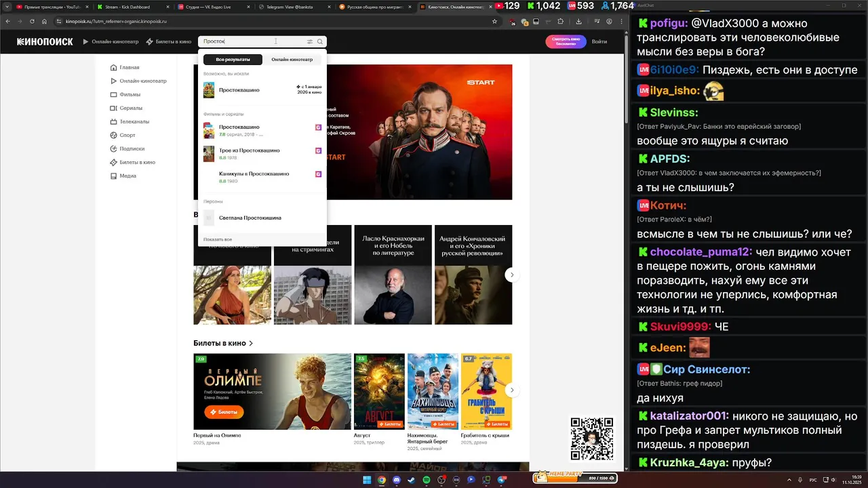Open Главная in the left sidebar
The height and width of the screenshot is (488, 868).
pyautogui.click(x=125, y=68)
